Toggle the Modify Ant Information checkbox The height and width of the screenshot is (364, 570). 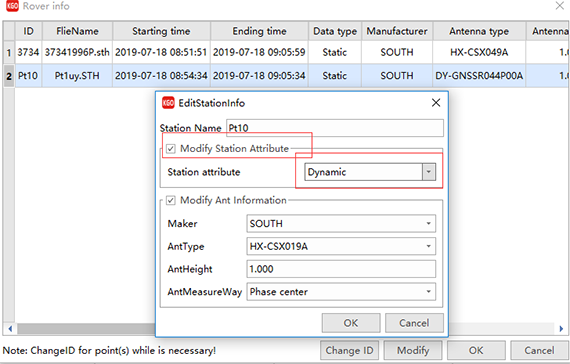pyautogui.click(x=170, y=200)
